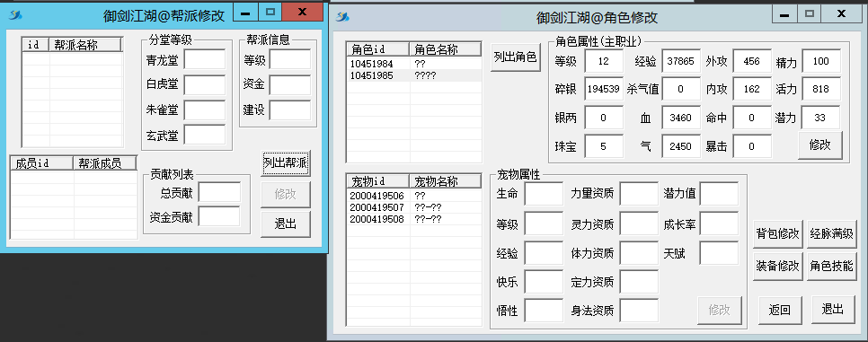Click the 帮派成员 column header
Viewport: 868px width, 342px height.
[x=106, y=162]
